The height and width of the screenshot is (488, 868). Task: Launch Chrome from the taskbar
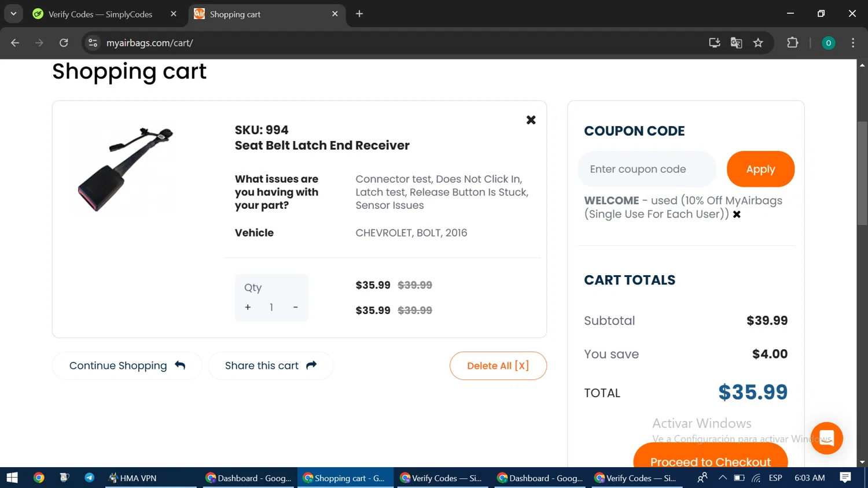point(39,478)
